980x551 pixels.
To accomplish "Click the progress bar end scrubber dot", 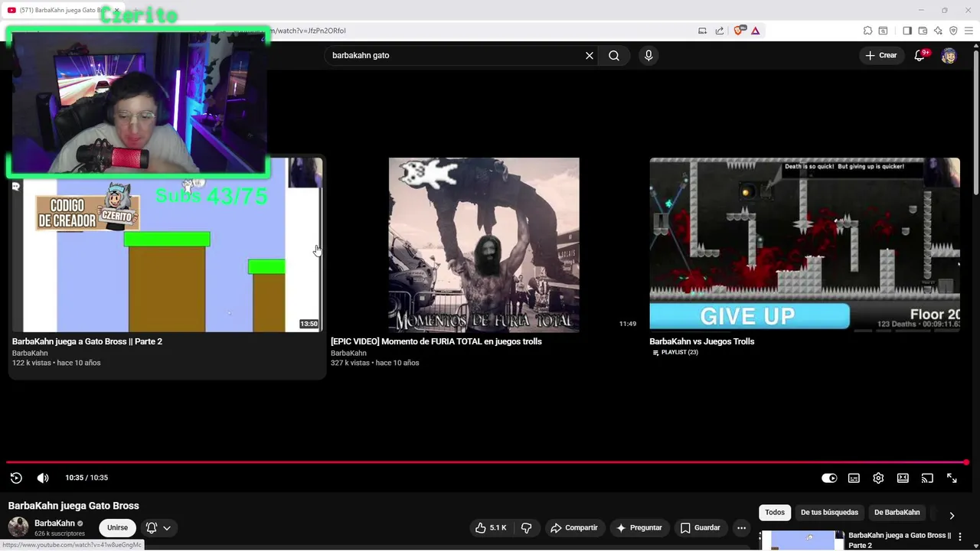I will pyautogui.click(x=966, y=462).
